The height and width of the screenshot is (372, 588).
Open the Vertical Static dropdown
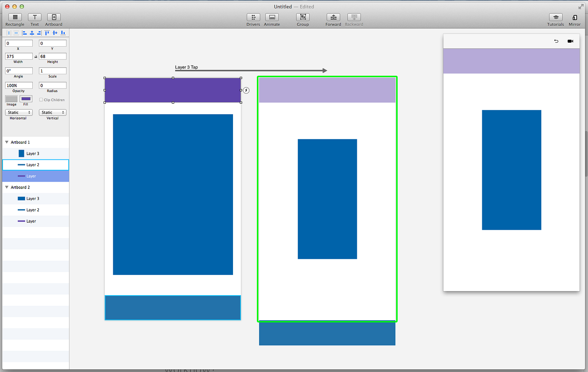53,112
